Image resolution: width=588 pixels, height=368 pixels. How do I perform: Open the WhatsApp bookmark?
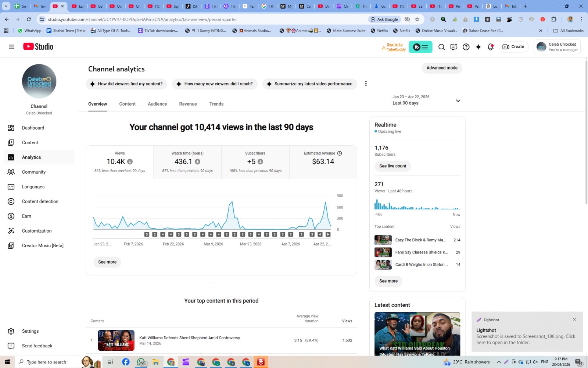pos(29,31)
